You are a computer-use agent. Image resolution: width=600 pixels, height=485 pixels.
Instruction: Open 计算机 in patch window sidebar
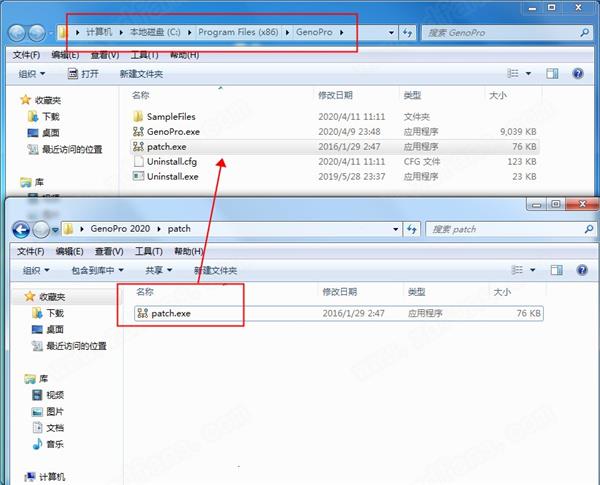click(45, 477)
